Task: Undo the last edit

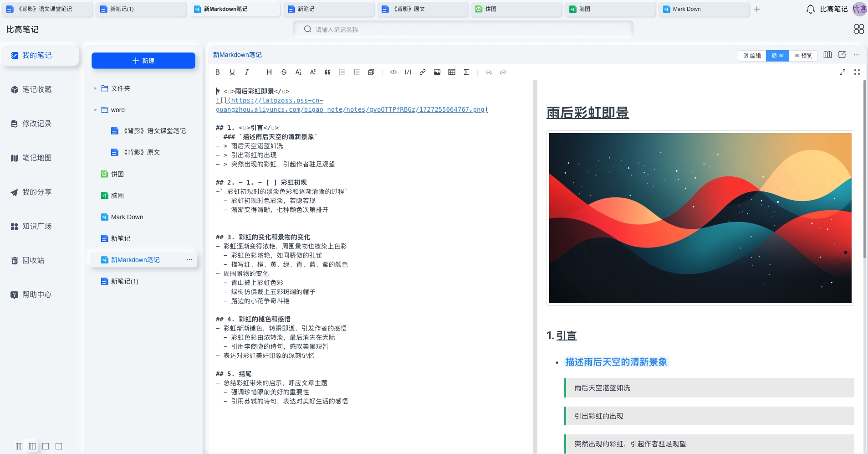Action: [489, 72]
